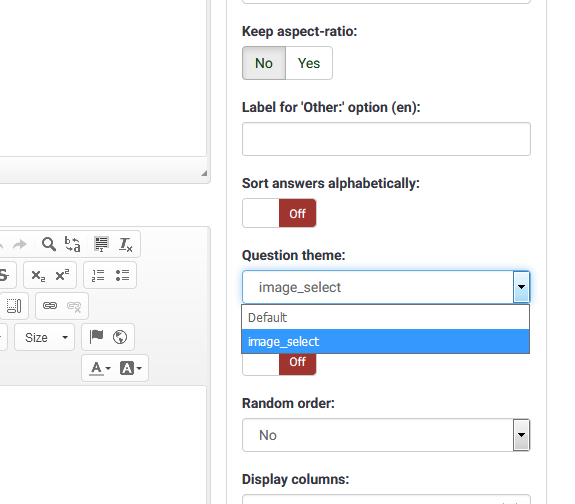Open the Random order dropdown
575x504 pixels.
point(386,435)
